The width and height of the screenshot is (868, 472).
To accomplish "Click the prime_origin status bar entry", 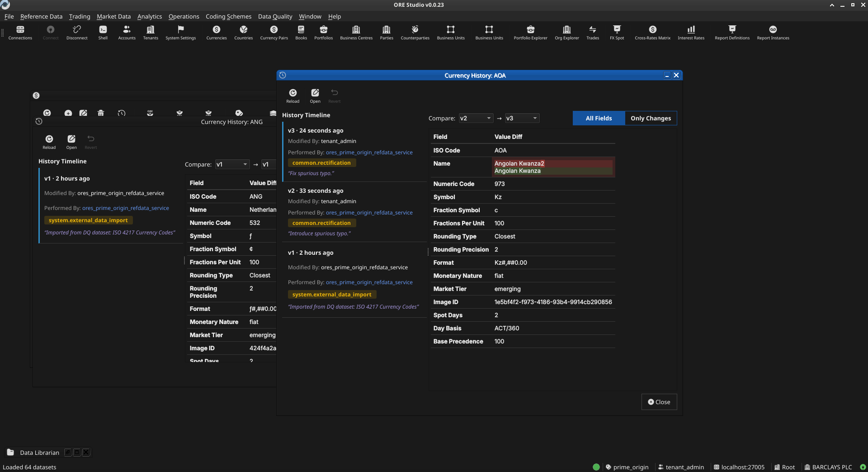I will (x=627, y=467).
